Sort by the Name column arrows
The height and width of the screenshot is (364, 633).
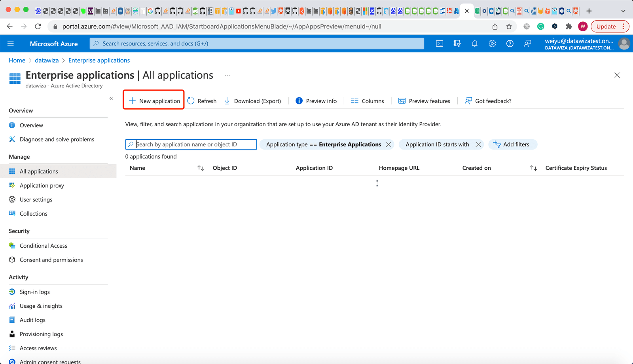tap(201, 168)
